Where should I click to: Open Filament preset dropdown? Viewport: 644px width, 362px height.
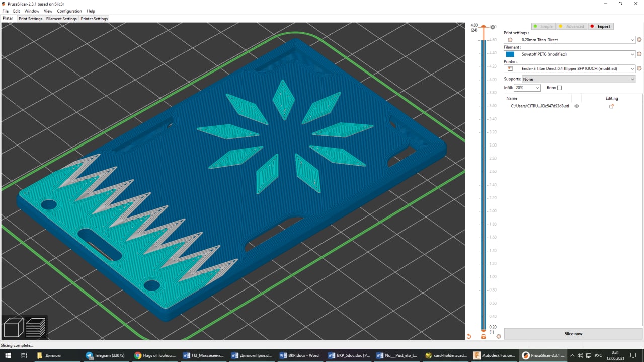[571, 54]
